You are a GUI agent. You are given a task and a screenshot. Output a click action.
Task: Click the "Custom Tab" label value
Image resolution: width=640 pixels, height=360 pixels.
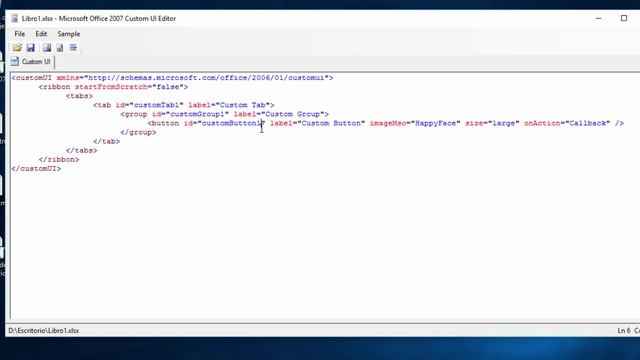(242, 105)
